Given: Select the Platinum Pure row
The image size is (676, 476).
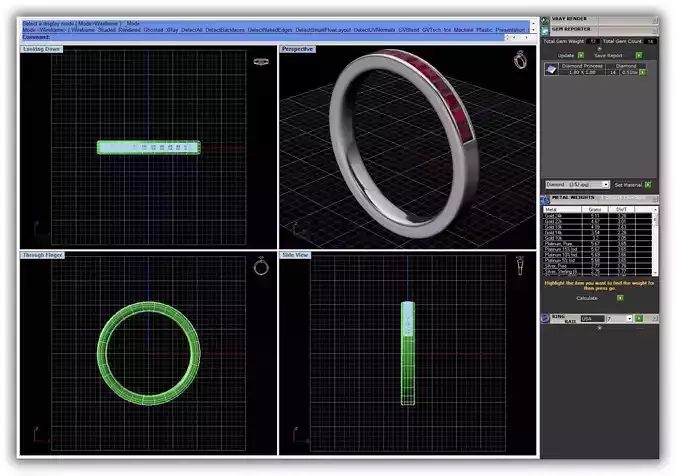Looking at the screenshot, I should click(x=598, y=244).
